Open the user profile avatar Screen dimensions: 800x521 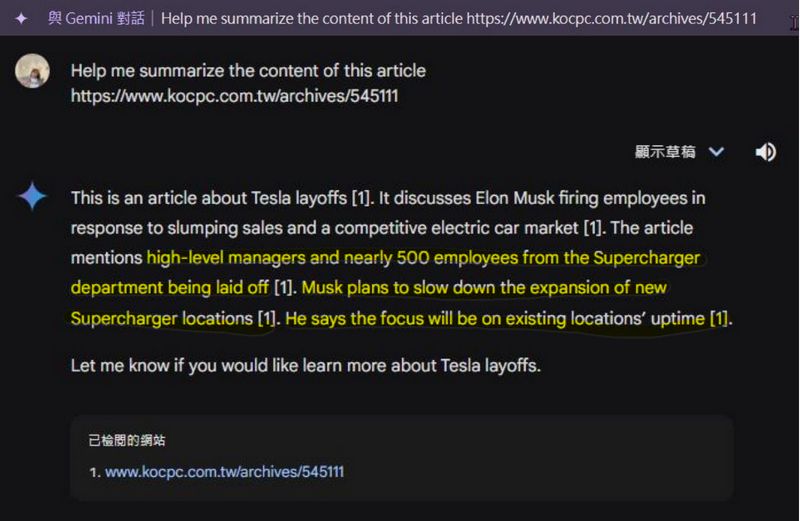32,71
